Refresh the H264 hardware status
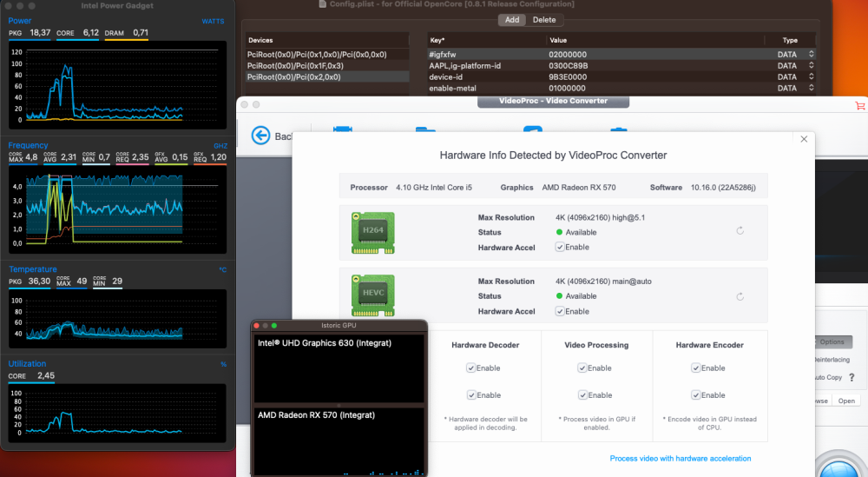 [740, 230]
